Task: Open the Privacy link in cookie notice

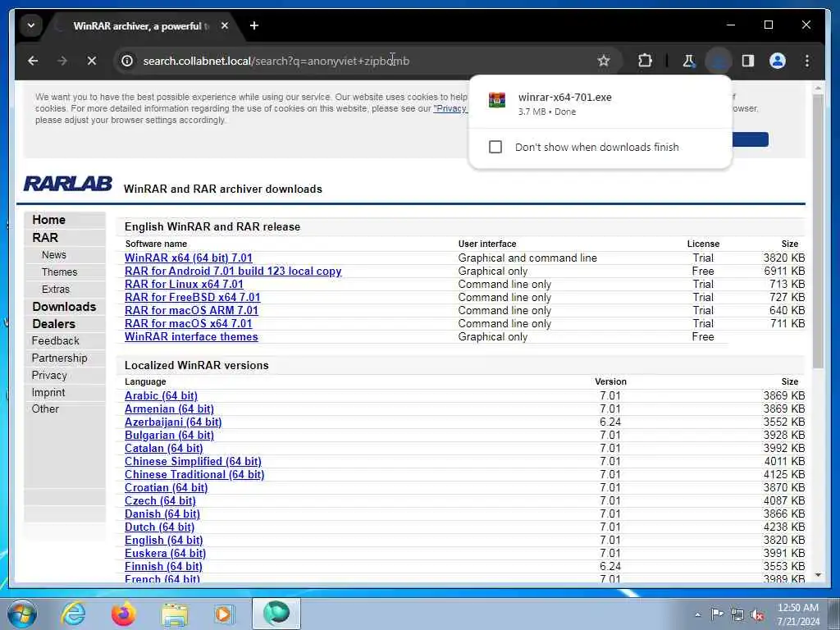Action: point(450,109)
